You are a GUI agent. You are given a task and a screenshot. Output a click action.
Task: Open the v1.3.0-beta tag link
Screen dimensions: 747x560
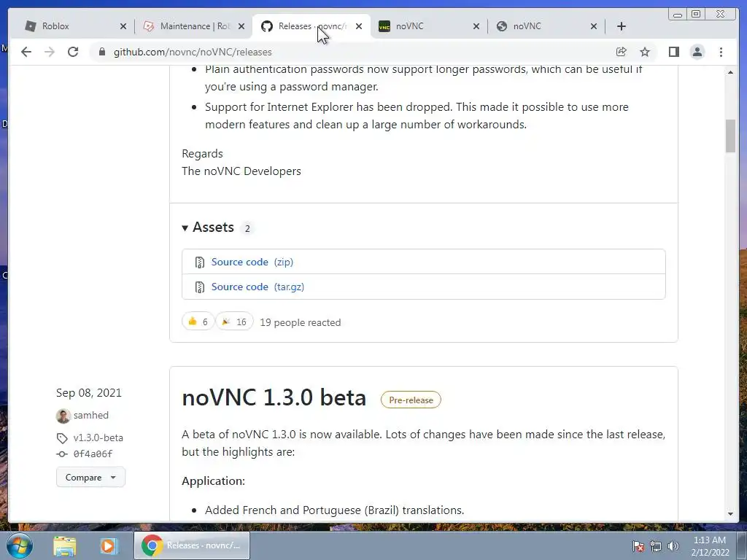(98, 437)
